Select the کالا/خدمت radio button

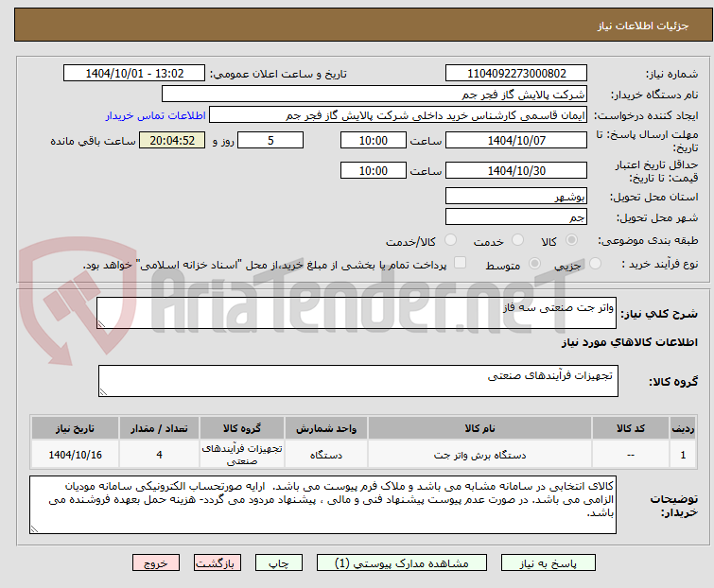pos(450,240)
